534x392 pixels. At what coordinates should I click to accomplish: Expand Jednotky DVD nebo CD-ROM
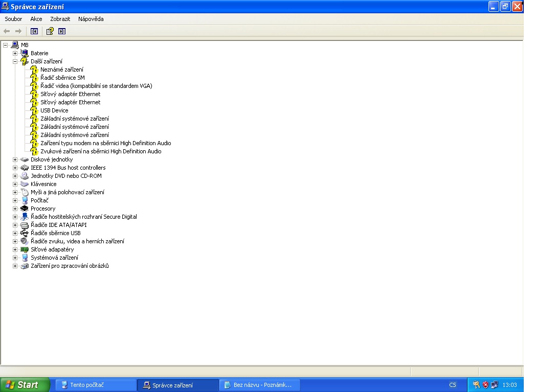[x=15, y=176]
